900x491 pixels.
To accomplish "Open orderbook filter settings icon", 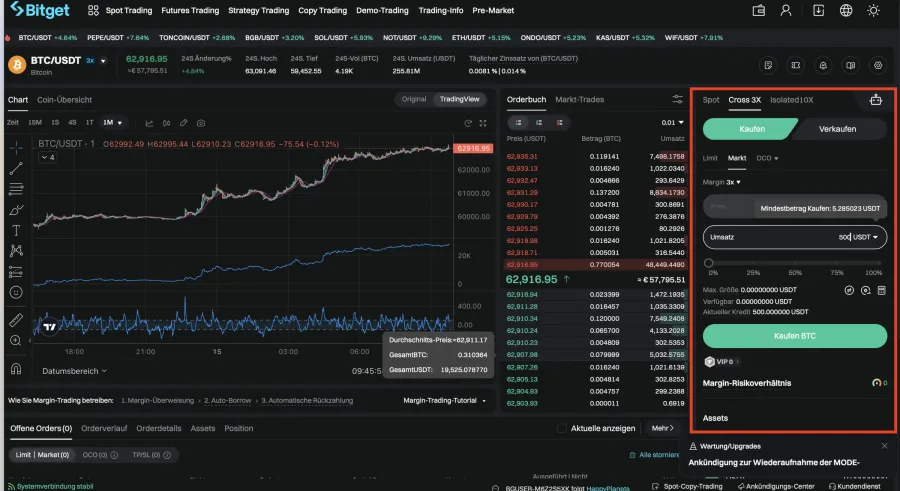I will pos(677,100).
